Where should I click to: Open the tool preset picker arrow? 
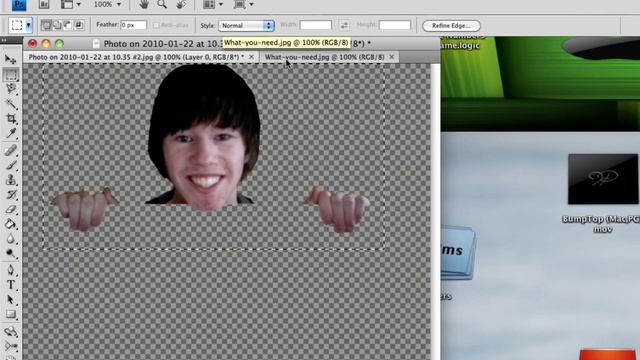click(29, 25)
